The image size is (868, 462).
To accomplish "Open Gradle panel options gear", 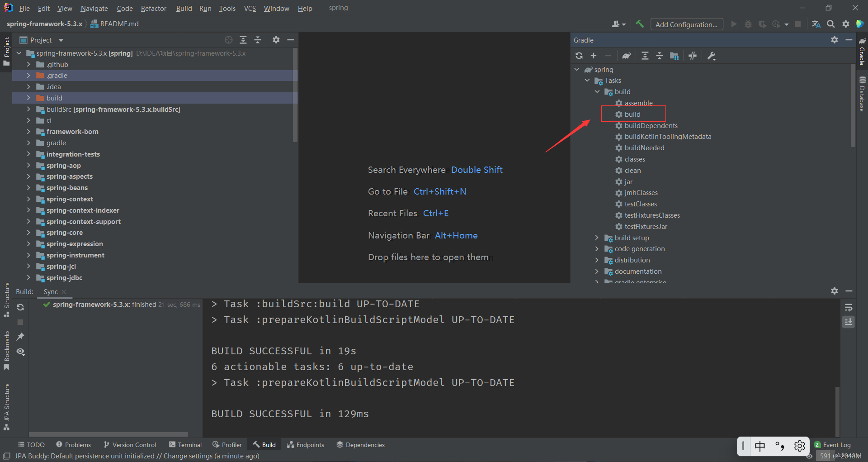I will (835, 40).
